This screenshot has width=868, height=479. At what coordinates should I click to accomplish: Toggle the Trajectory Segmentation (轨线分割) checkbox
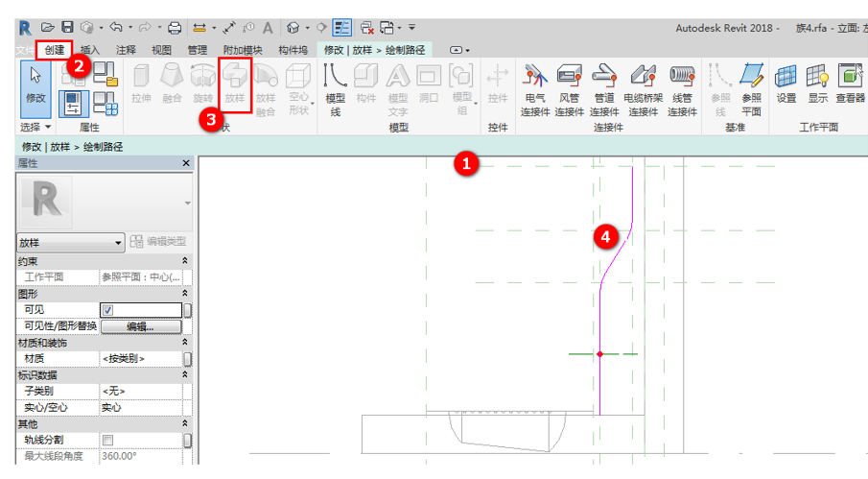(107, 440)
